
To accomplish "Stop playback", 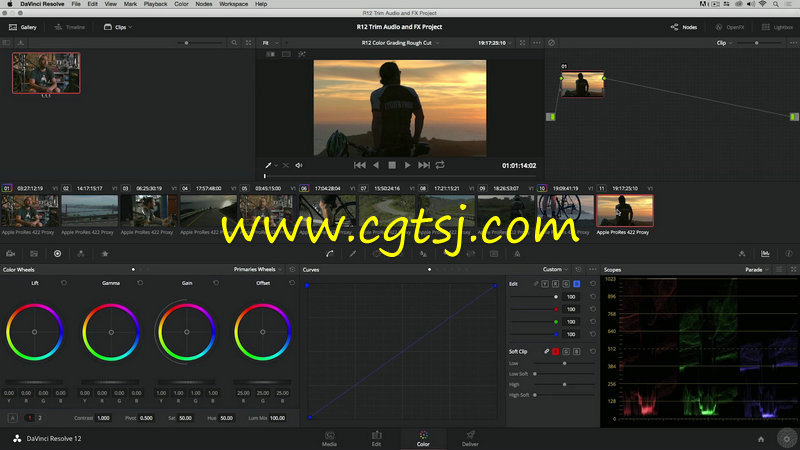I will tap(392, 165).
